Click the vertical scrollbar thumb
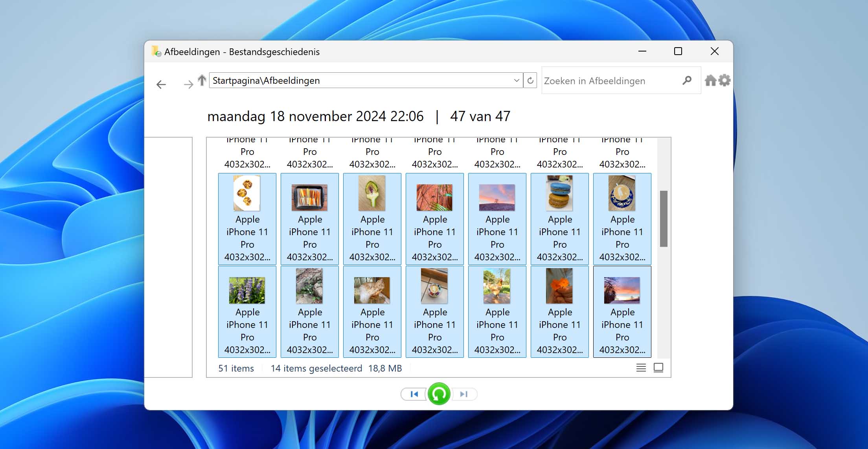The image size is (868, 449). pyautogui.click(x=664, y=219)
